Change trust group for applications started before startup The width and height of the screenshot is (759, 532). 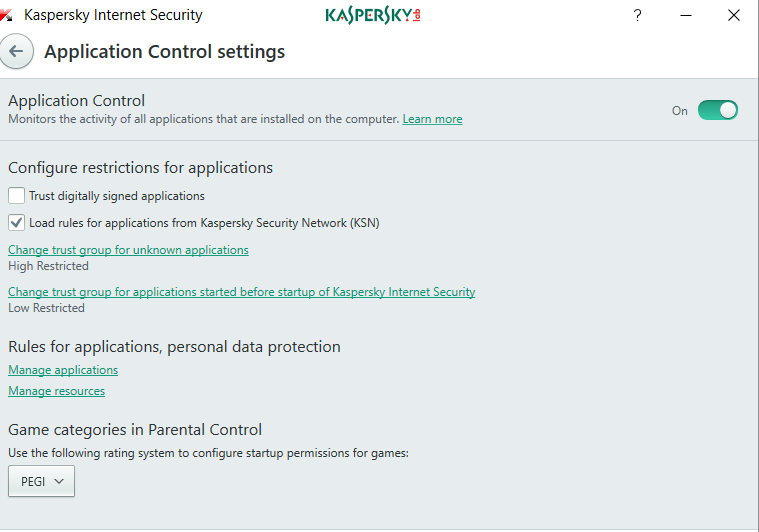tap(241, 292)
